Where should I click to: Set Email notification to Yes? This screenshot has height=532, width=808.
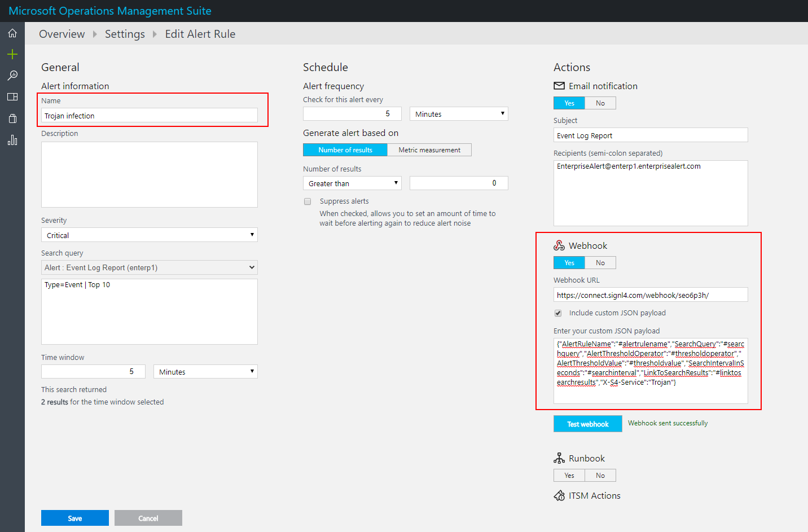pos(569,103)
